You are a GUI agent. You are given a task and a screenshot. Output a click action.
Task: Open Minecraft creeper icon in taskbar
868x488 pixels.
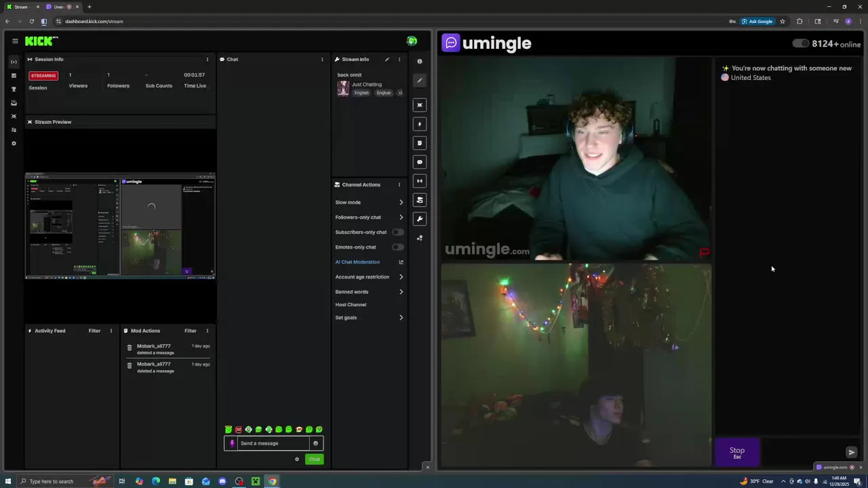pyautogui.click(x=256, y=481)
